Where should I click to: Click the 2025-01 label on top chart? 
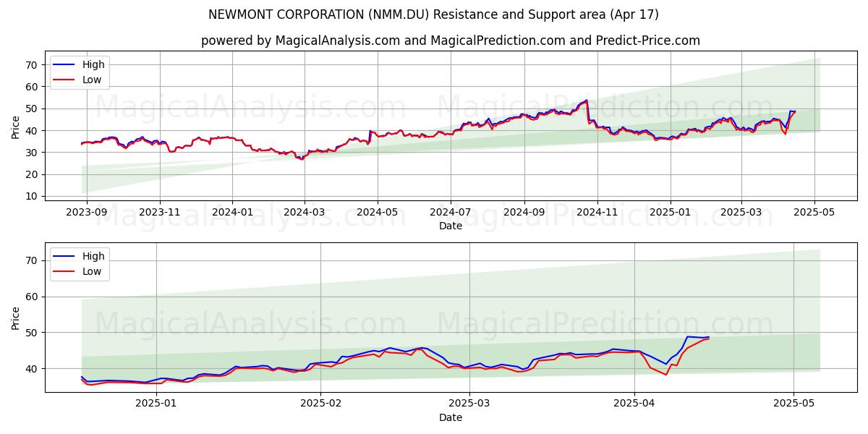[670, 213]
